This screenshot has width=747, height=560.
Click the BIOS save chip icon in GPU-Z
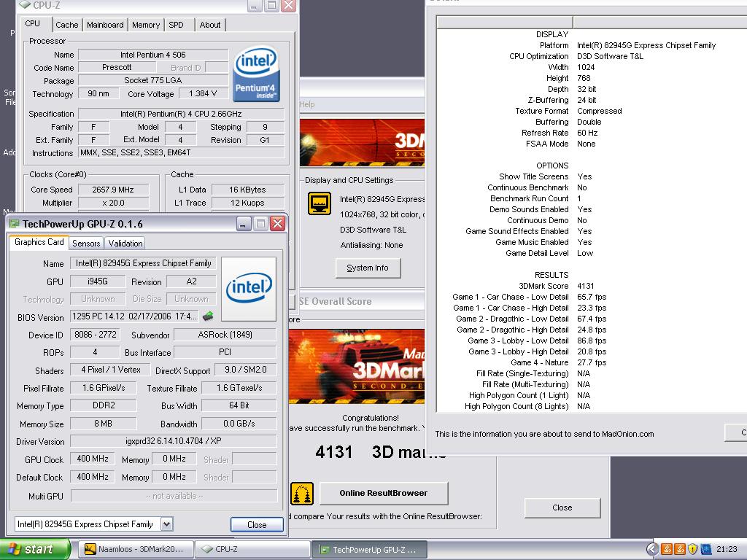tap(208, 316)
